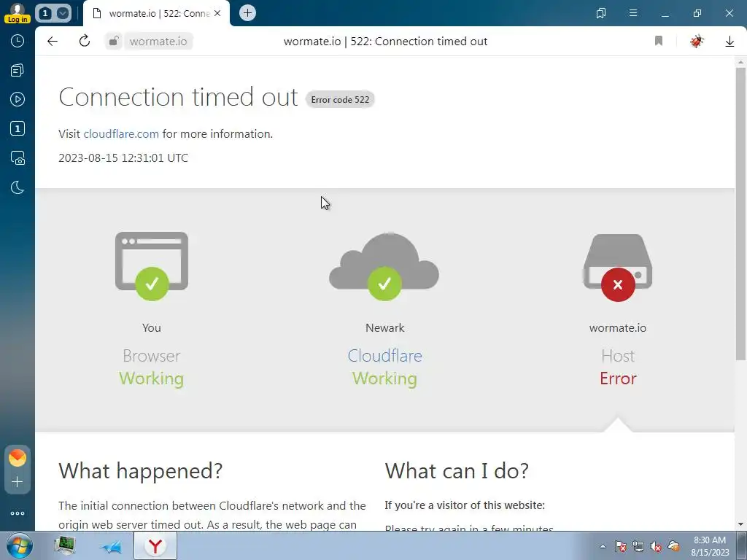
Task: Click the browser window status icon
Action: point(152,265)
